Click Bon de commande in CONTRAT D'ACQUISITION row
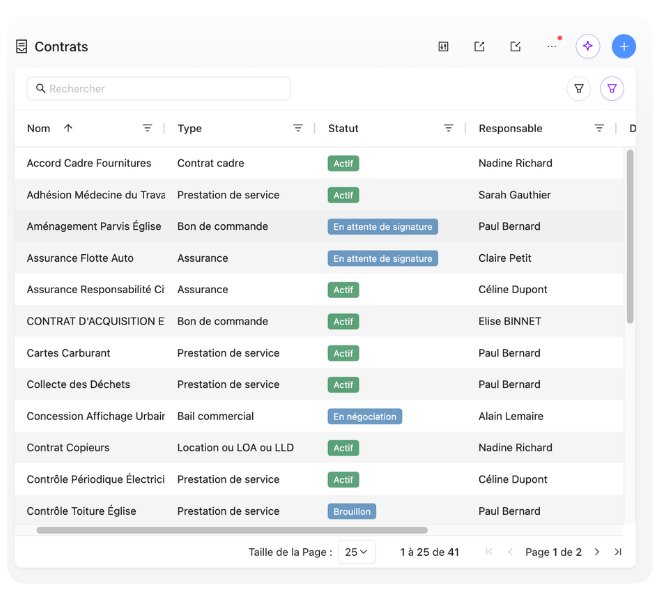Screen dimensions: 660x600 click(x=223, y=321)
